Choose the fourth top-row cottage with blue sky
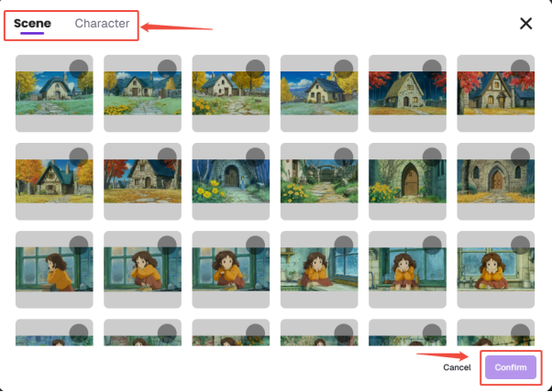 pos(319,93)
